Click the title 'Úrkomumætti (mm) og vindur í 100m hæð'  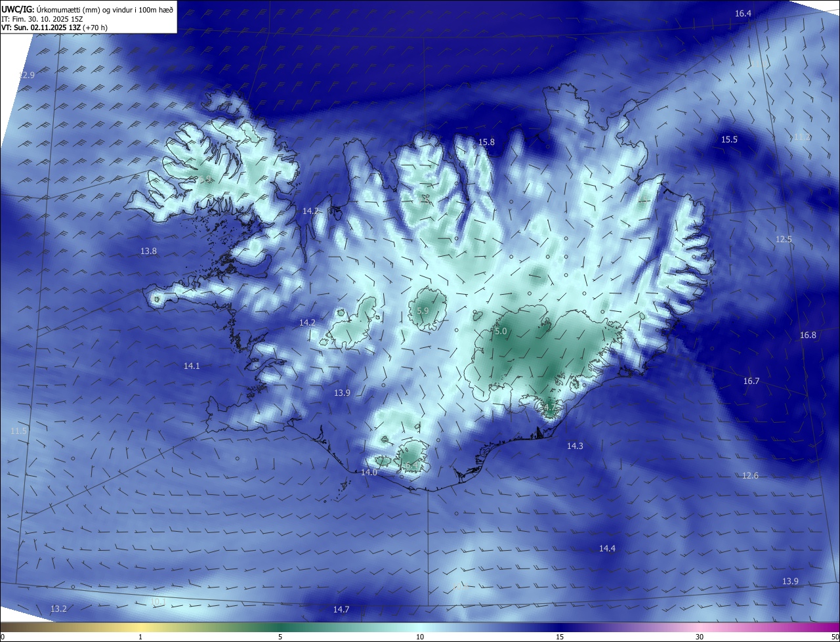click(104, 9)
